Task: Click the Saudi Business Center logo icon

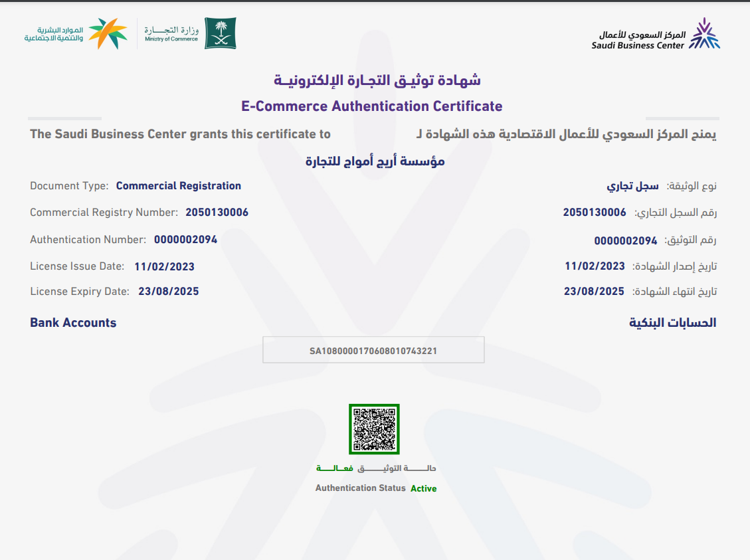Action: (704, 34)
